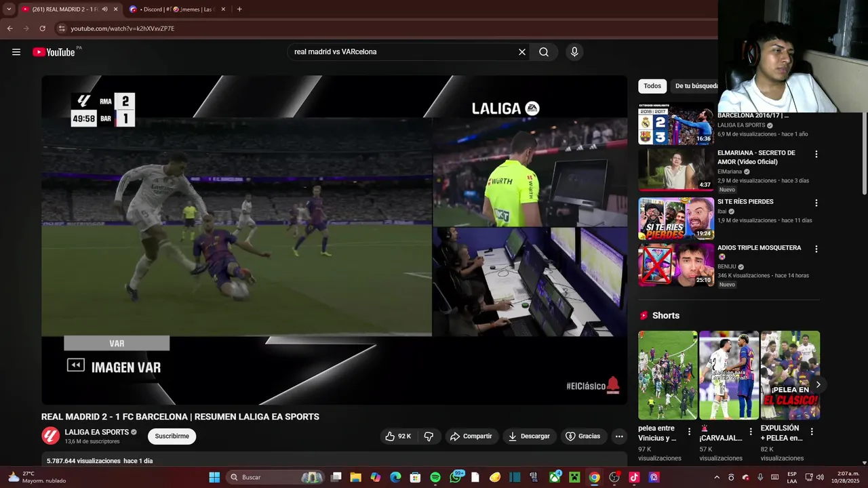Screen dimensions: 868x488
Task: Click ESP LAA language indicator
Action: 792,477
